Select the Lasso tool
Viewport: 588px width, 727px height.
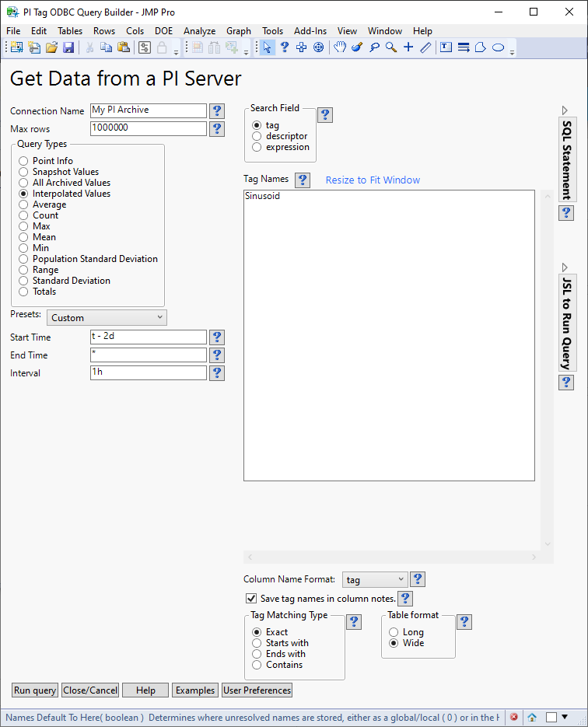(374, 47)
